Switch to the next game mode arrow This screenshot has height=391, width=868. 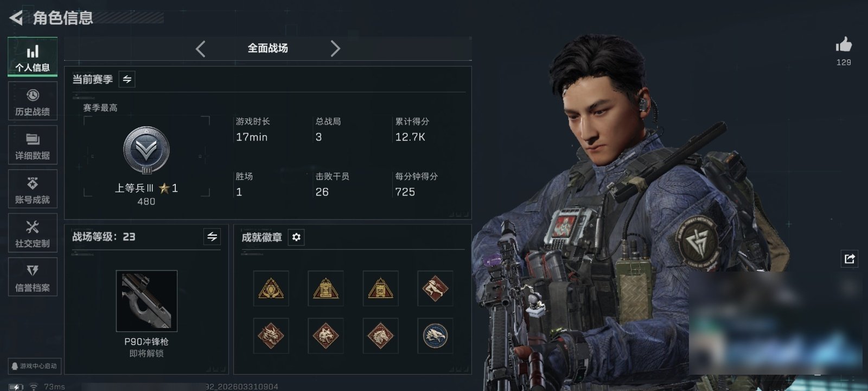[335, 48]
